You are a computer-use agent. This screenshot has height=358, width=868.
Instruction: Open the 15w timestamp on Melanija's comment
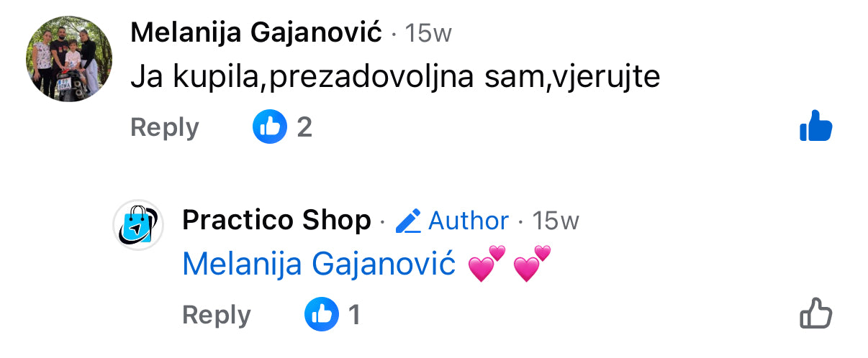click(x=428, y=33)
